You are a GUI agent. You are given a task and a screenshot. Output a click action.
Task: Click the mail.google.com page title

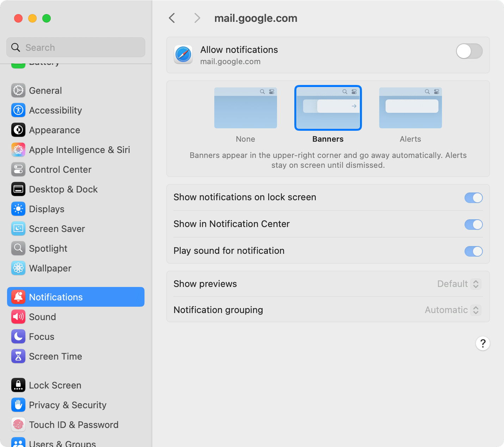256,18
